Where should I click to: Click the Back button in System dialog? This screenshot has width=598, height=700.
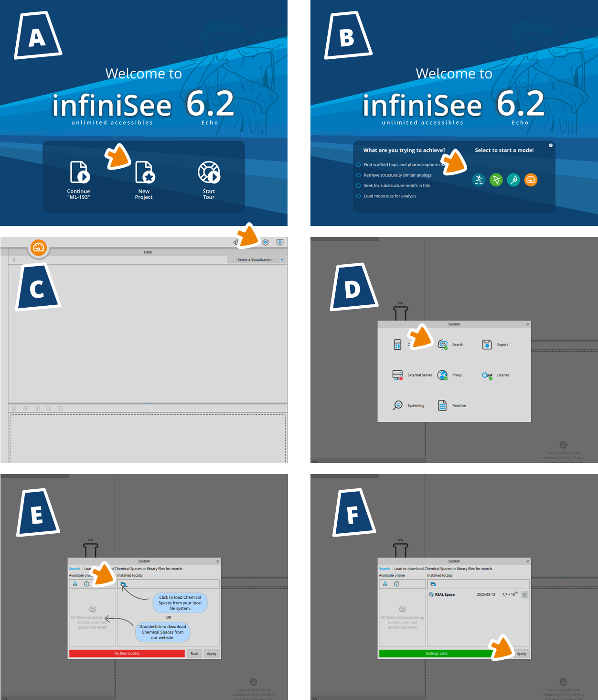click(x=194, y=654)
